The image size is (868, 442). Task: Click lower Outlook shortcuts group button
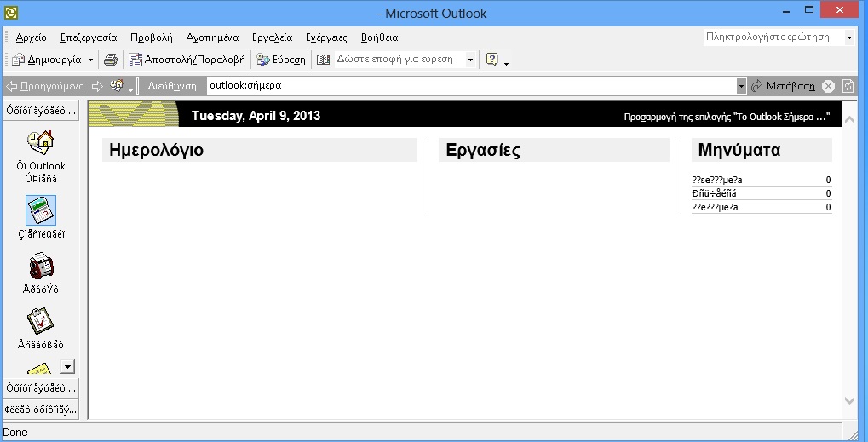pyautogui.click(x=41, y=387)
